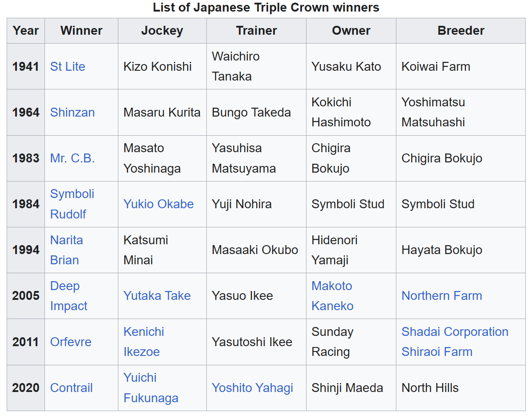Open the Northern Farm breeder link
532x416 pixels.
[442, 296]
